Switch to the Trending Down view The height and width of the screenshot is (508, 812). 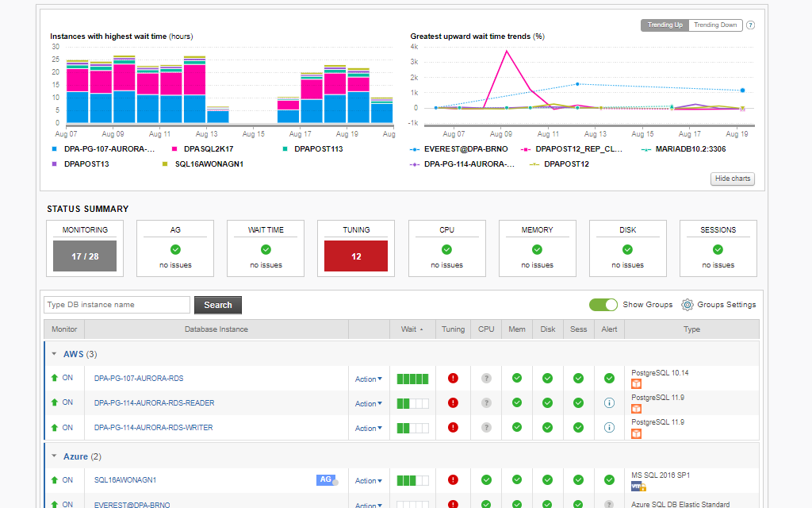[x=714, y=25]
